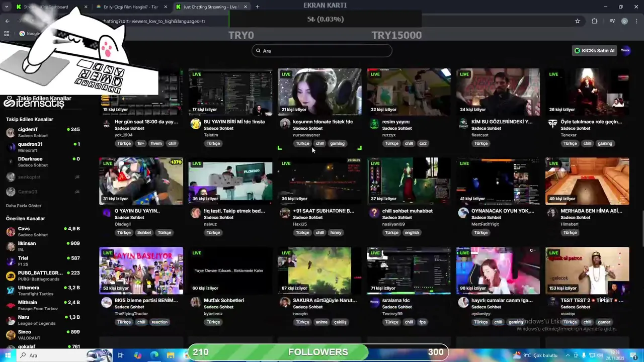The width and height of the screenshot is (644, 362).
Task: Select the 18+ tag on yck_1994 card
Action: tap(140, 143)
